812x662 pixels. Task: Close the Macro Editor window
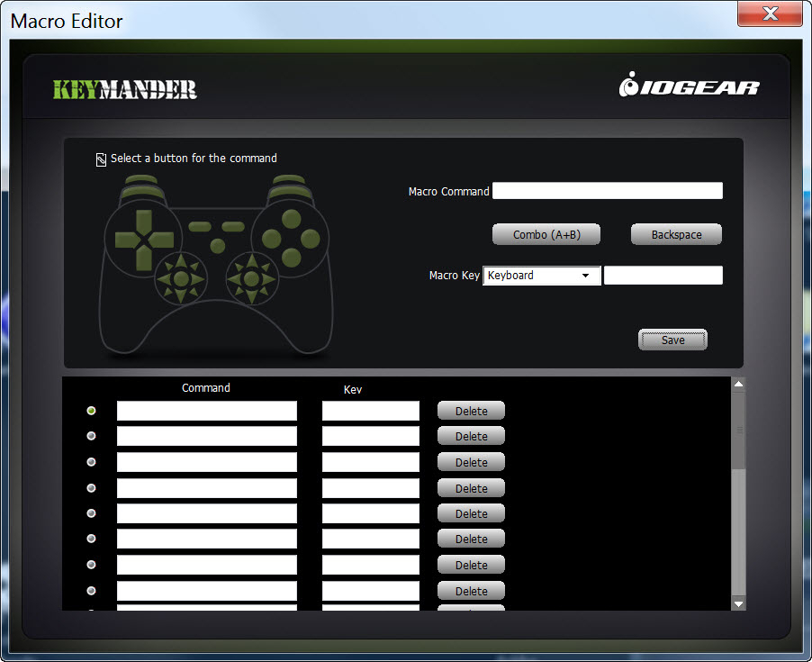(x=770, y=14)
